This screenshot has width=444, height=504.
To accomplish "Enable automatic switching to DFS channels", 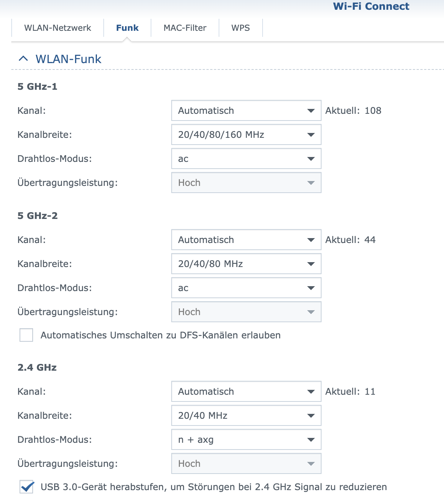I will coord(26,335).
